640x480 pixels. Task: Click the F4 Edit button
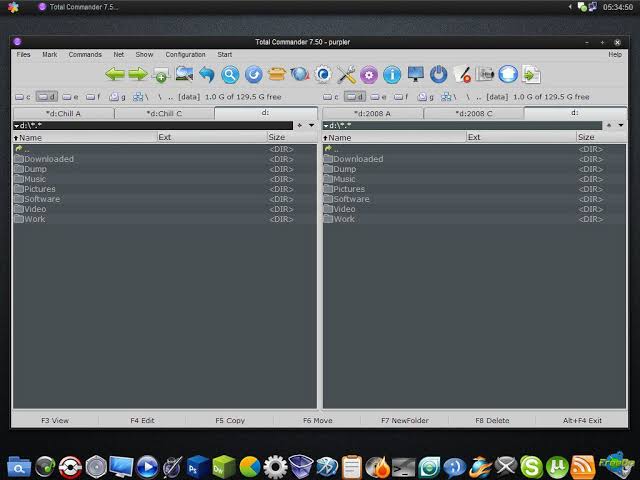(142, 420)
